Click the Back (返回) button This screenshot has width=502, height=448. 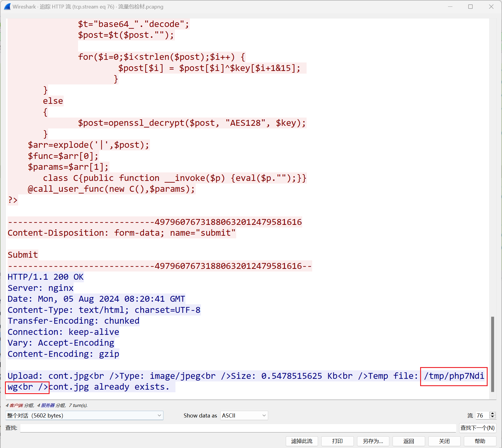pyautogui.click(x=409, y=441)
